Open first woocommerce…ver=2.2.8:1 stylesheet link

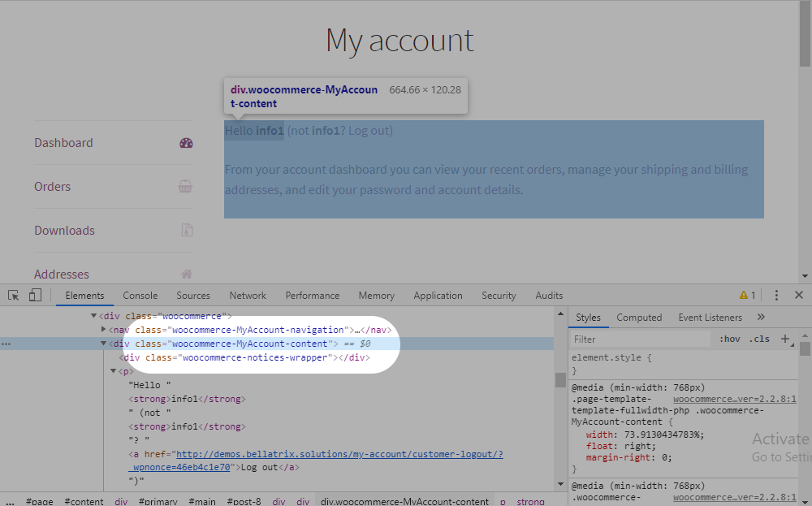(735, 399)
